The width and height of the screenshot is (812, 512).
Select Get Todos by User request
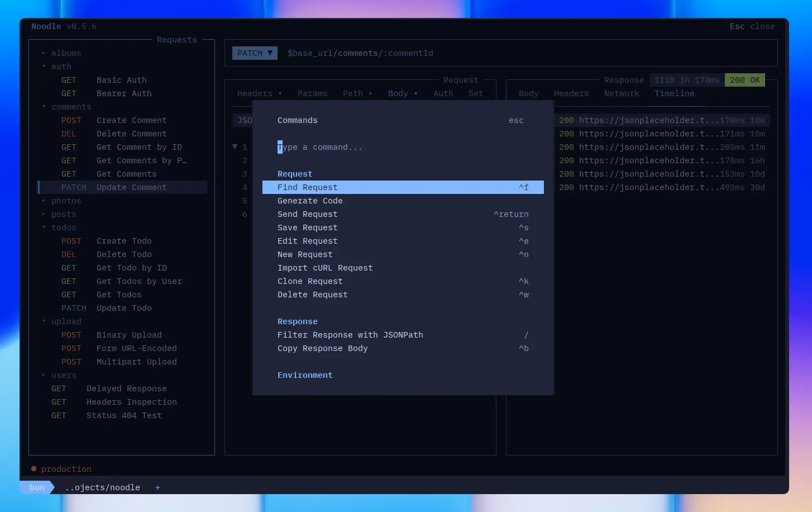[x=122, y=281]
